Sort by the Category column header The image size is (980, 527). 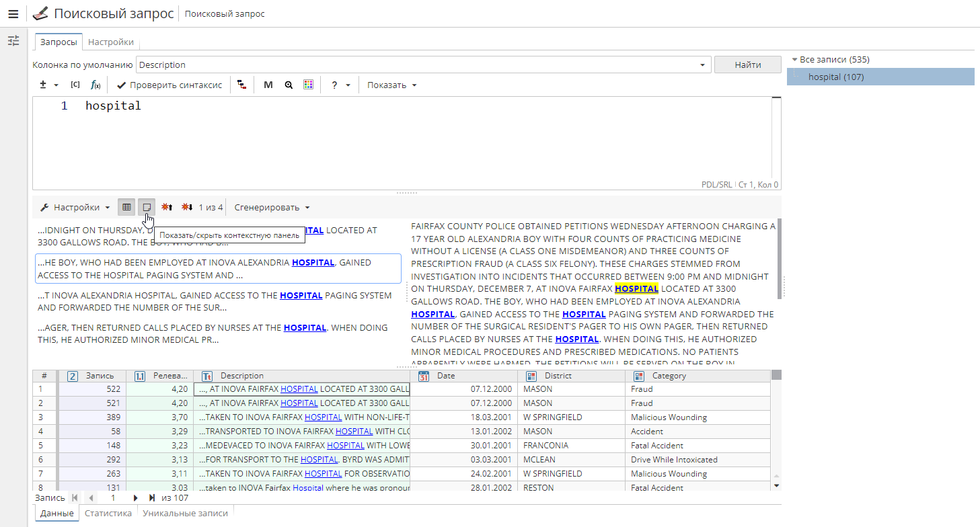click(698, 376)
